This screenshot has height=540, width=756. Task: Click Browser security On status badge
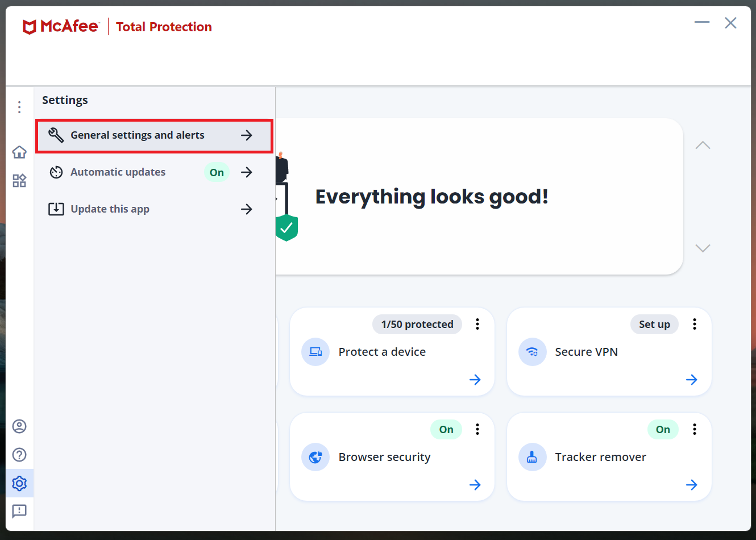point(446,430)
